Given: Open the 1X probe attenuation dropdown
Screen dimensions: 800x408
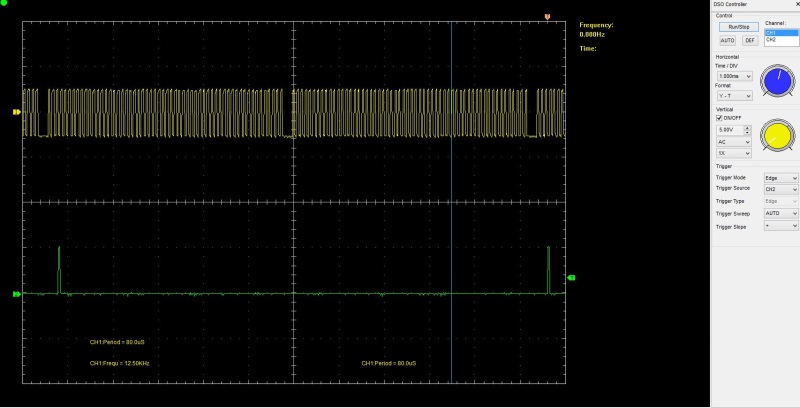Looking at the screenshot, I should (x=734, y=153).
